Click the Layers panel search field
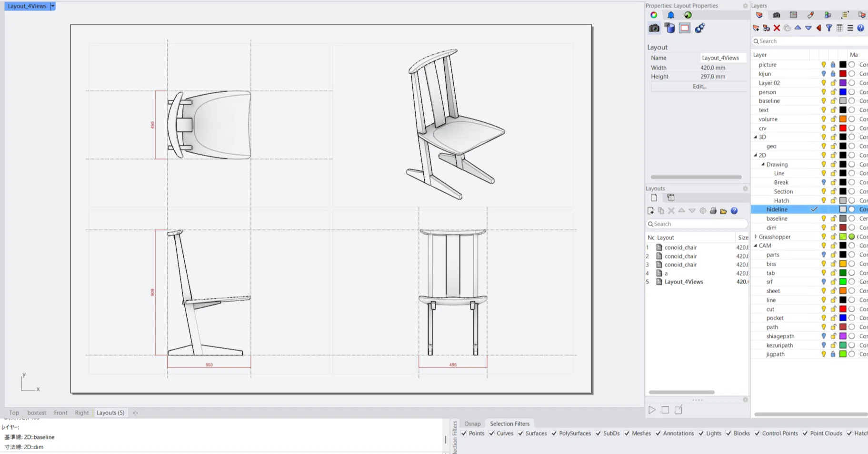This screenshot has width=868, height=454. point(809,41)
